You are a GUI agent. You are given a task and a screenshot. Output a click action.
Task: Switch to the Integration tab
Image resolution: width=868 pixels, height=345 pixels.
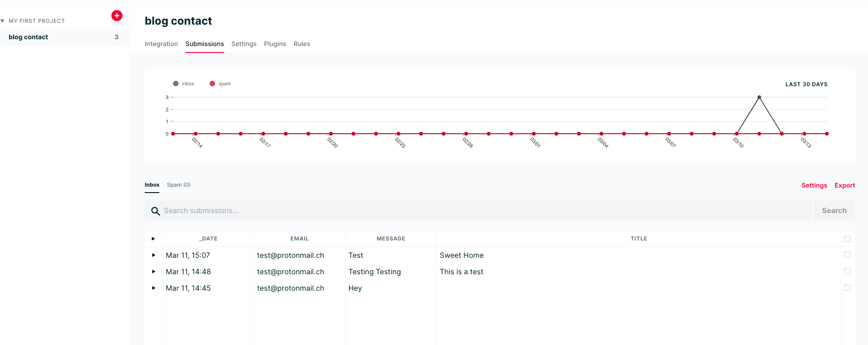pos(161,44)
